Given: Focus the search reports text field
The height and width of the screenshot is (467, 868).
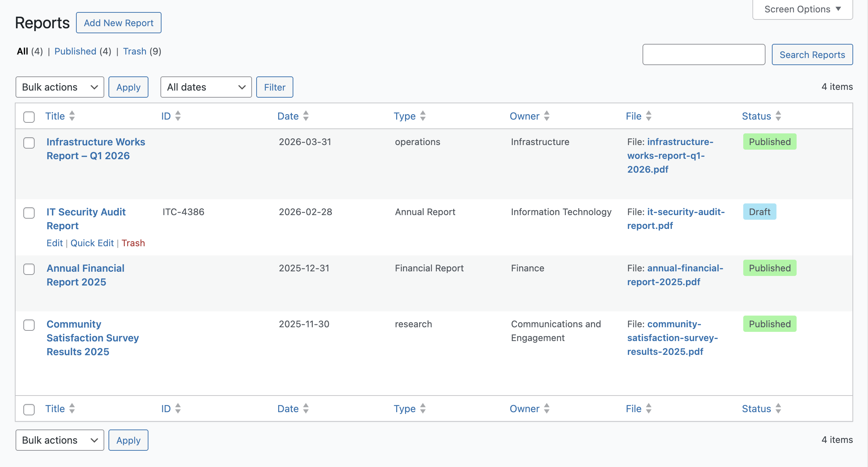Looking at the screenshot, I should (x=704, y=54).
